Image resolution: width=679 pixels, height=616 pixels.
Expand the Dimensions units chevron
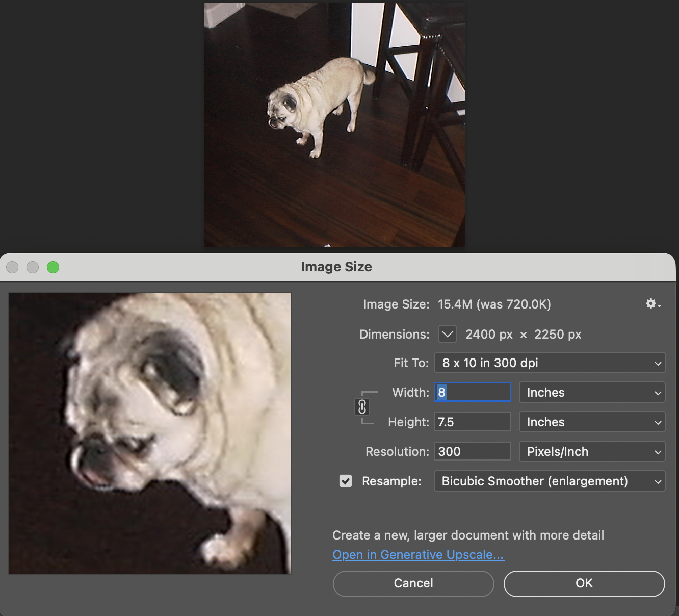pos(448,335)
